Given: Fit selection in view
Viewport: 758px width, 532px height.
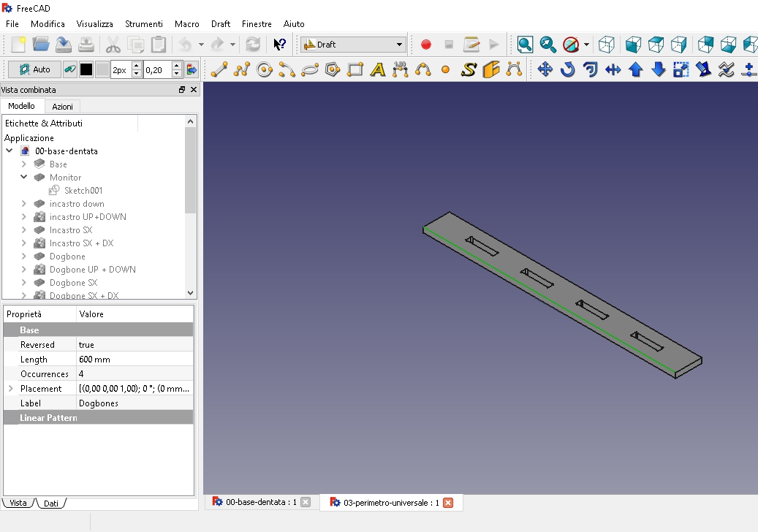Looking at the screenshot, I should click(547, 45).
